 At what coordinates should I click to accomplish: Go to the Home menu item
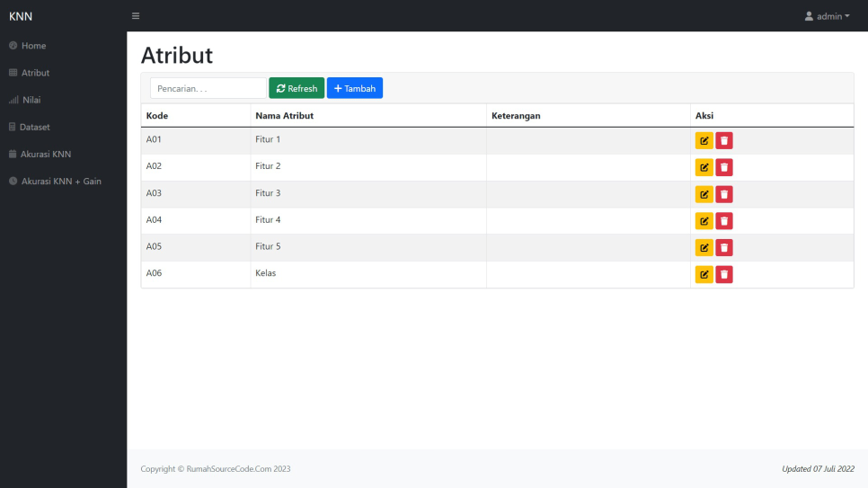pos(33,46)
